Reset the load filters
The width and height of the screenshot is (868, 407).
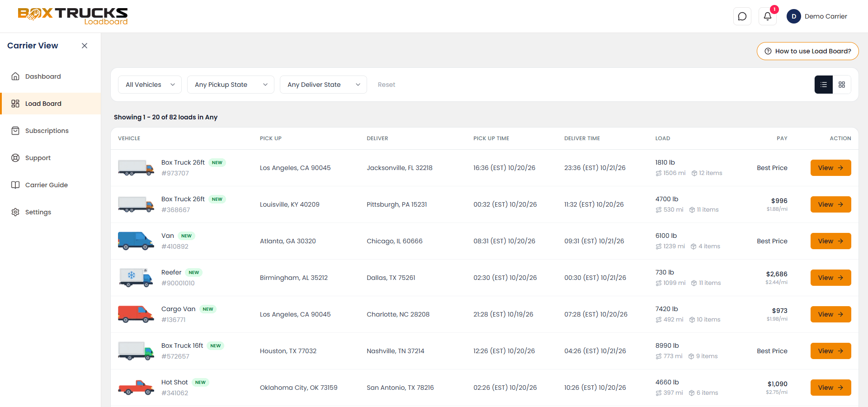[x=387, y=85]
